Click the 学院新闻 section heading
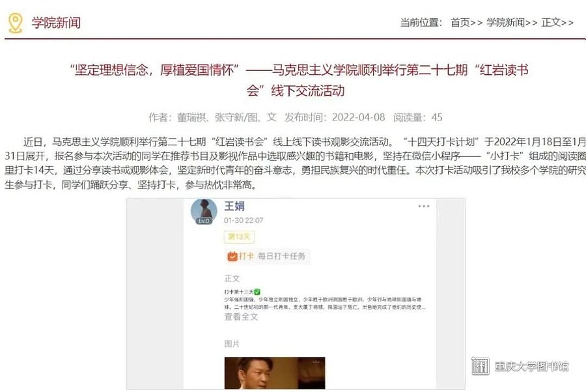The image size is (586, 392). click(x=56, y=23)
